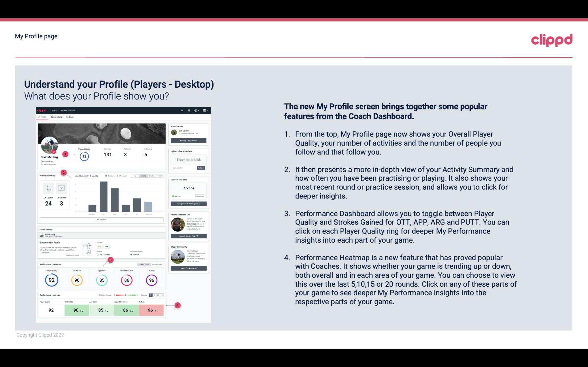This screenshot has width=588, height=367.
Task: Expand the 5-round Performance Heatmap selector
Action: click(x=151, y=295)
